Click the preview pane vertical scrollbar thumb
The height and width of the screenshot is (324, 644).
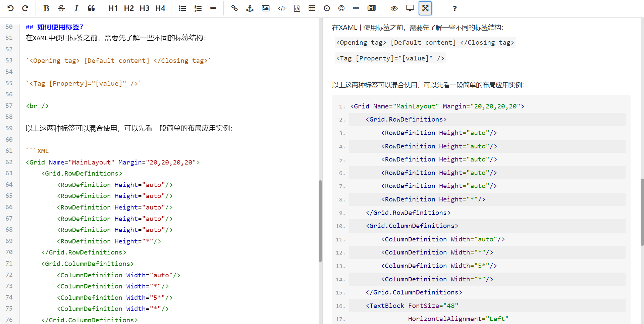pyautogui.click(x=642, y=212)
